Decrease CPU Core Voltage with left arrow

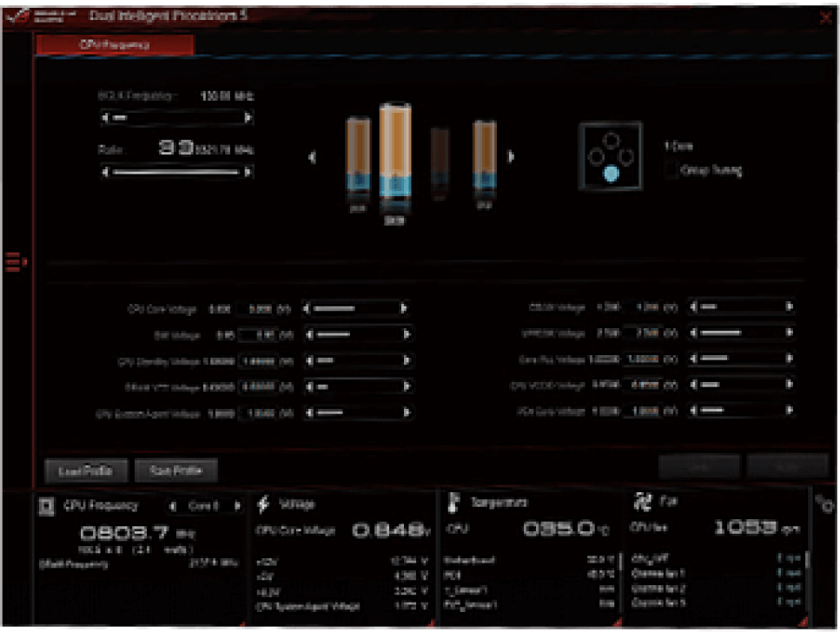pyautogui.click(x=307, y=308)
